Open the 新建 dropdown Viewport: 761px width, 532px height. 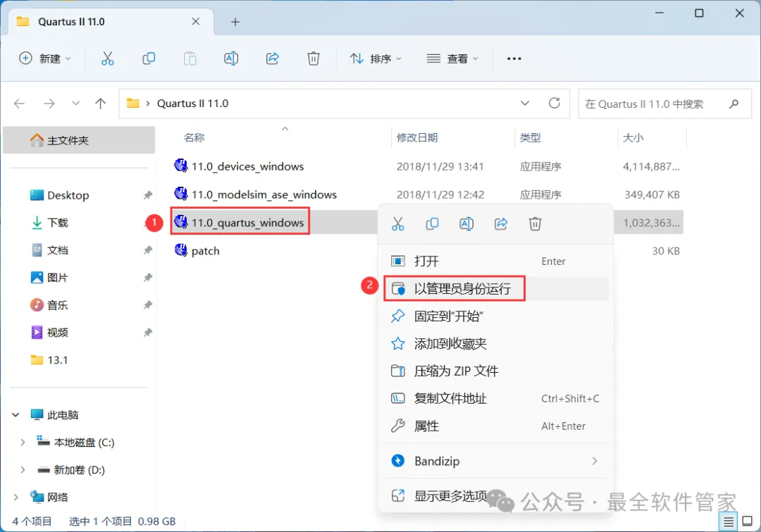(x=44, y=58)
